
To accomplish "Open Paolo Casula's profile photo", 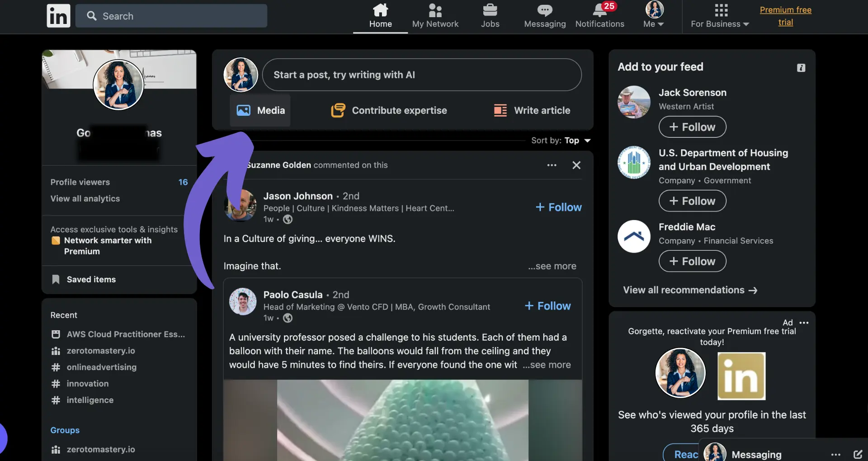I will (x=243, y=301).
